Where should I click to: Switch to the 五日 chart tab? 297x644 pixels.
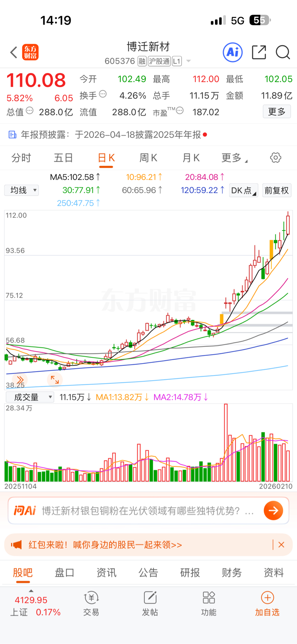63,158
